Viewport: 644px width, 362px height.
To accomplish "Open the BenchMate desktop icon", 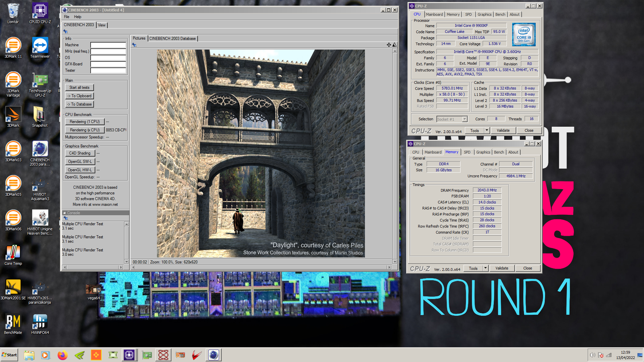I will pyautogui.click(x=13, y=324).
